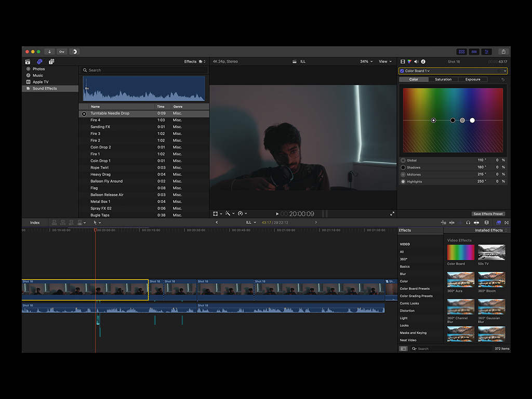Hide the Effects browser with its blue icon
Screen dimensions: 532x399
[499, 222]
